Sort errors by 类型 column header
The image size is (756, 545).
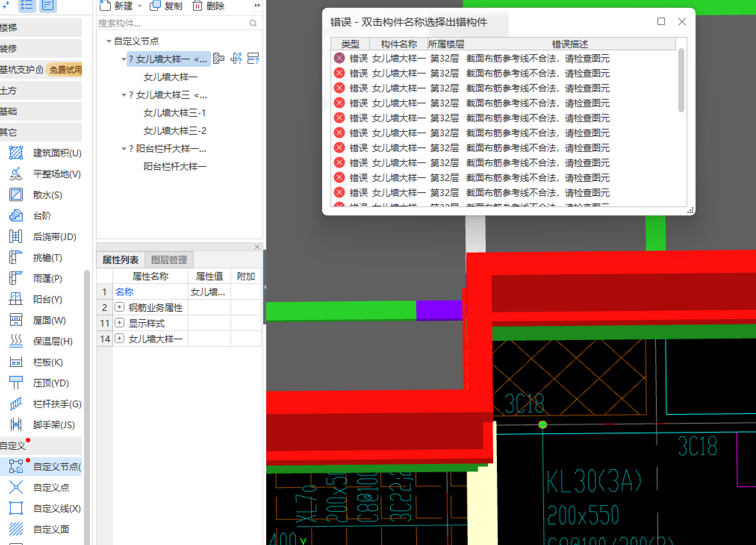(350, 44)
